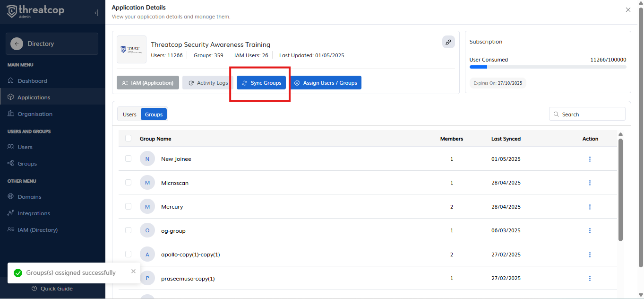
Task: Switch to the Users tab
Action: click(129, 114)
